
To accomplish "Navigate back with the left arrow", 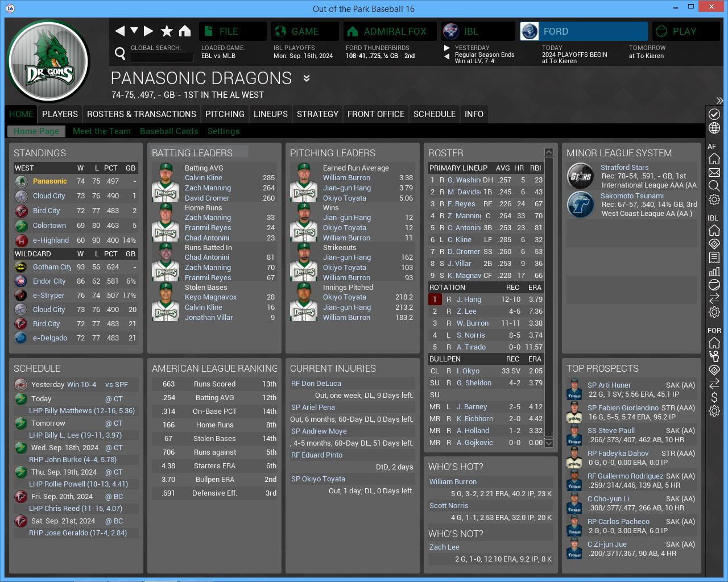I will (119, 31).
